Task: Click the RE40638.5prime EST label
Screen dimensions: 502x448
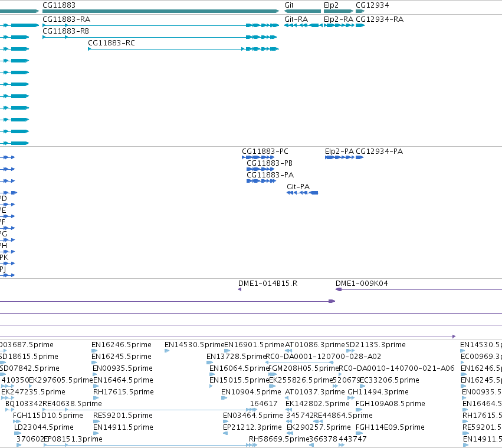Action: 72,404
